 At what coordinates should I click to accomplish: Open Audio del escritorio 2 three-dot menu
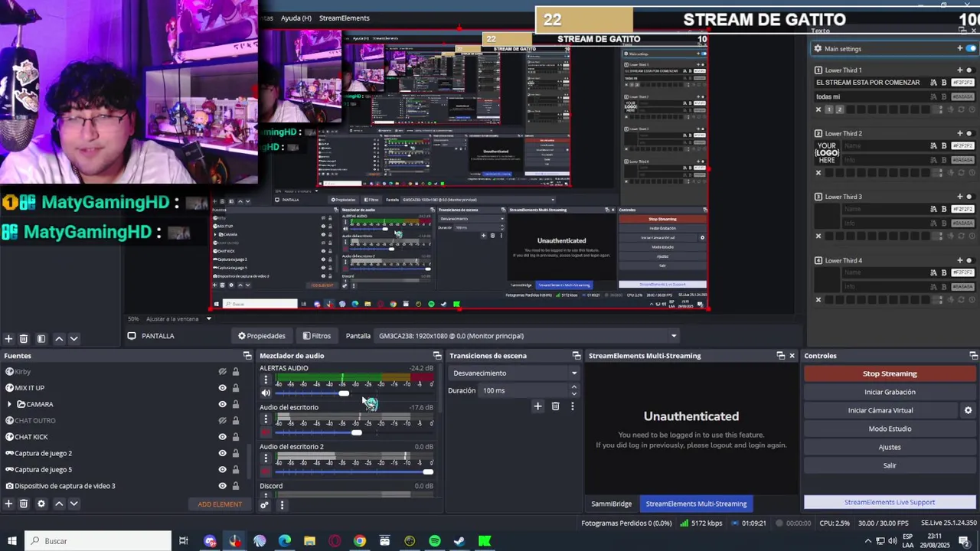266,458
